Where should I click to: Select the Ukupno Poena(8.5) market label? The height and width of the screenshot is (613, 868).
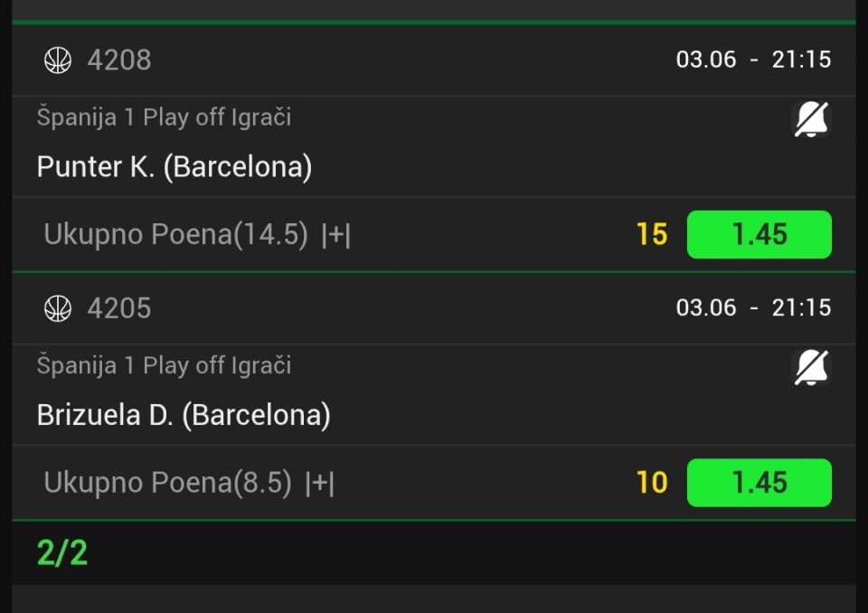point(168,484)
